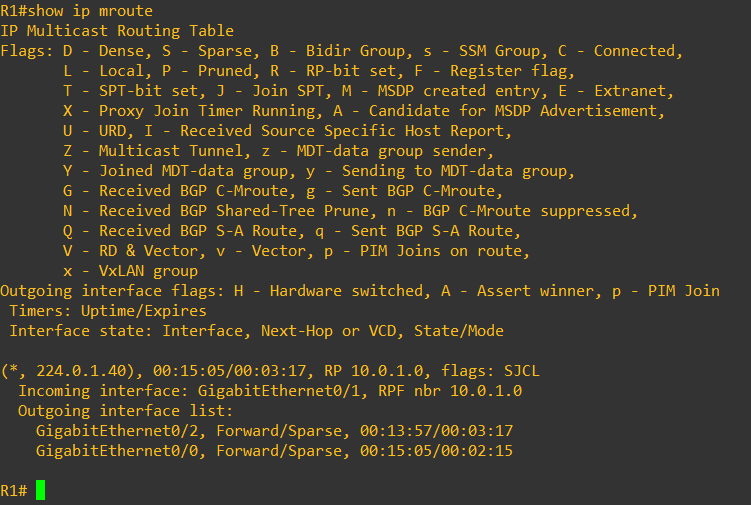The height and width of the screenshot is (505, 751).
Task: Click the 'Timers: Uptime/Expires' line
Action: pyautogui.click(x=108, y=311)
